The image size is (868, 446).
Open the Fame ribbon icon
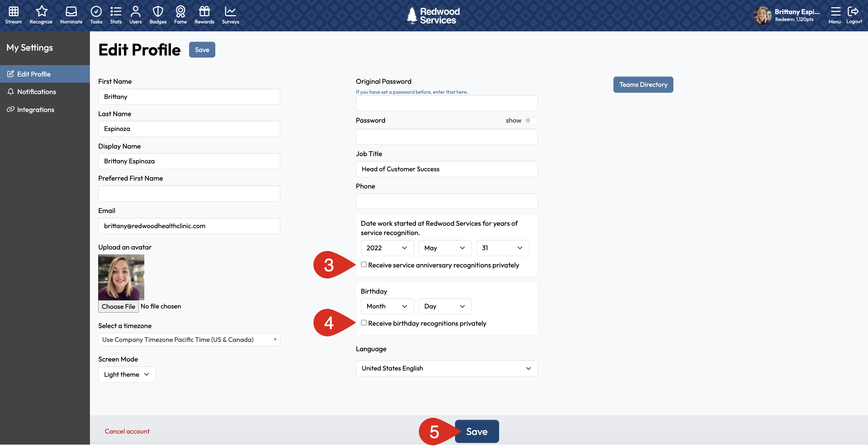[x=180, y=12]
